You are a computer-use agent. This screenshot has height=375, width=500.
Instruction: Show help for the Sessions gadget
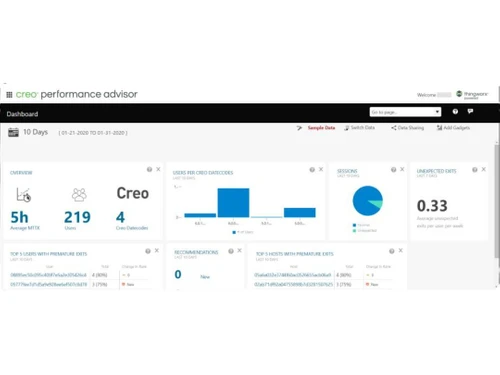[393, 169]
